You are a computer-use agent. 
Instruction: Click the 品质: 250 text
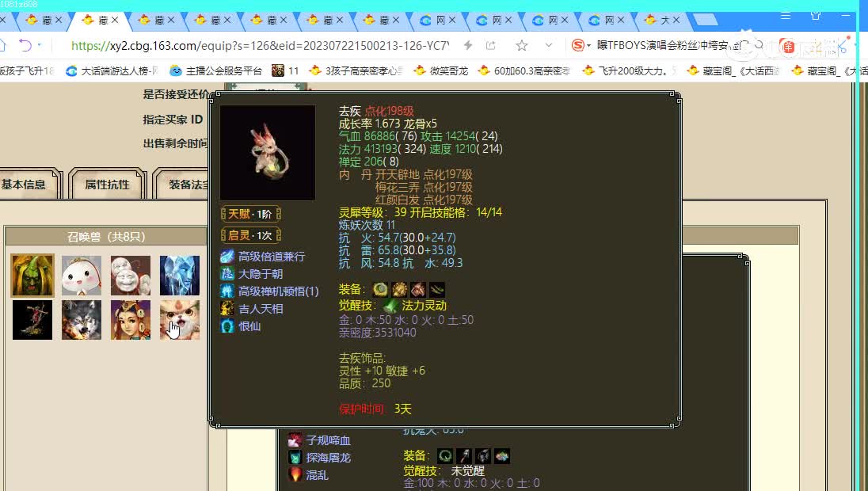click(365, 383)
